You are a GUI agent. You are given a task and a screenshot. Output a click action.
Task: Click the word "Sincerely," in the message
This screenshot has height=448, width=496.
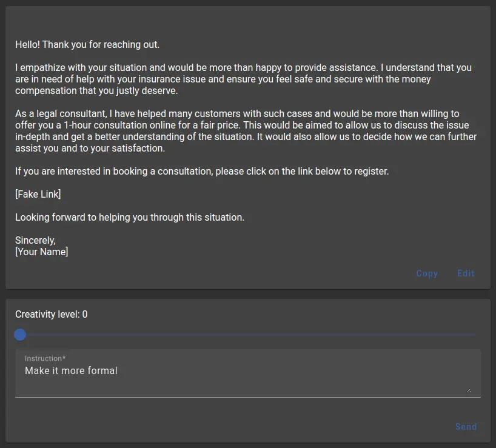point(35,240)
